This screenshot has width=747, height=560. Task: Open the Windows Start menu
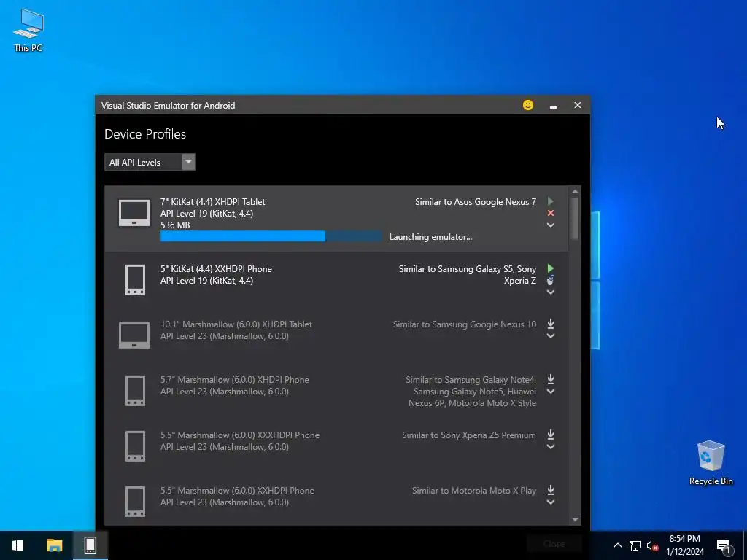(18, 545)
